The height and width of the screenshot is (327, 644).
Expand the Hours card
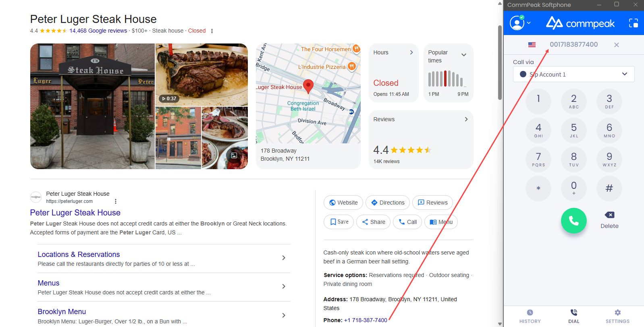393,73
